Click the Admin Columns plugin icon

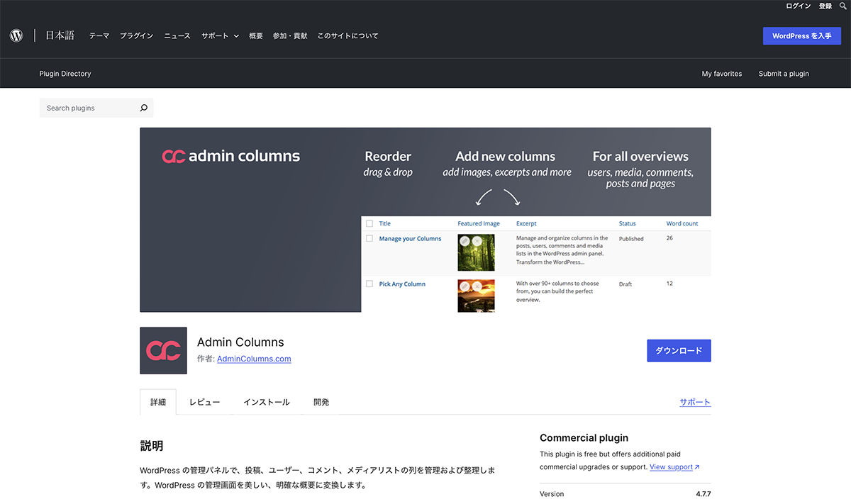pos(163,350)
